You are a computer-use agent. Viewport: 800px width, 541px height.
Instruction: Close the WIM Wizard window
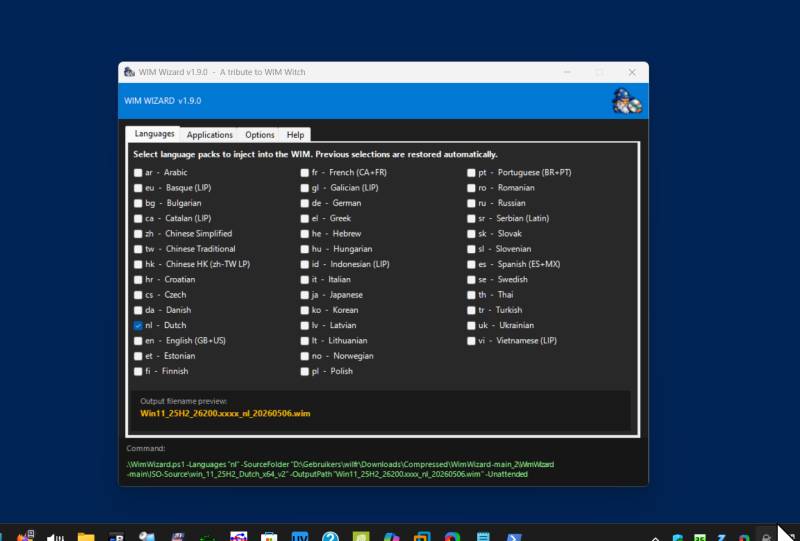point(632,72)
